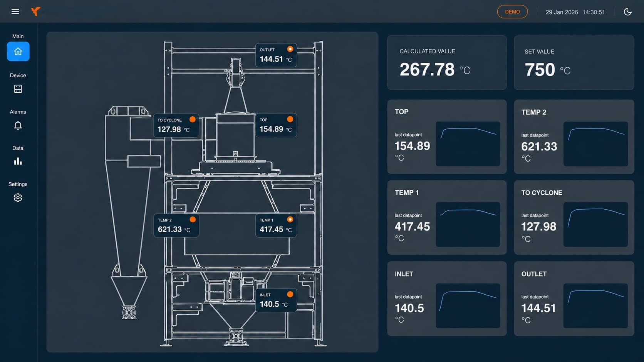Click orange indicator on TOP diagram tag

click(x=290, y=119)
